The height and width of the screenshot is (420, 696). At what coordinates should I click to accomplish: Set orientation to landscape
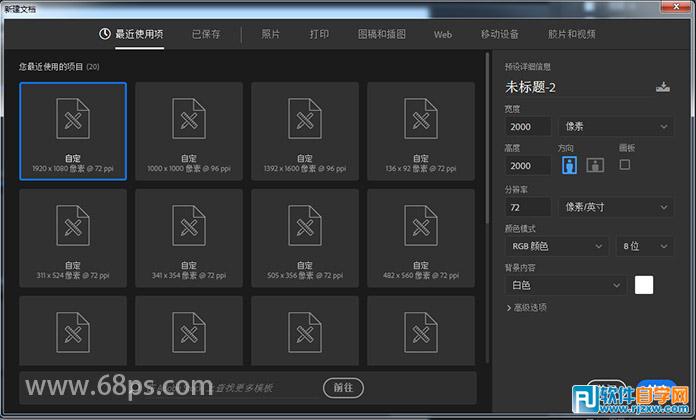click(595, 165)
